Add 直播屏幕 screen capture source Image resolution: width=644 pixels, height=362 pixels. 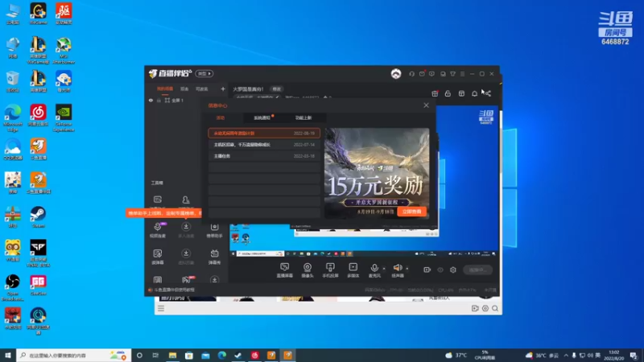(285, 270)
